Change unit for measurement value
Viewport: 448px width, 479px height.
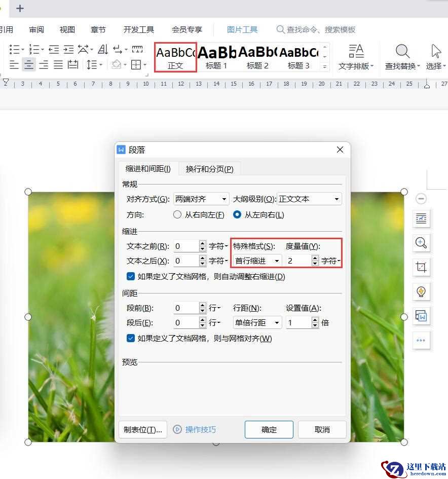tap(331, 261)
